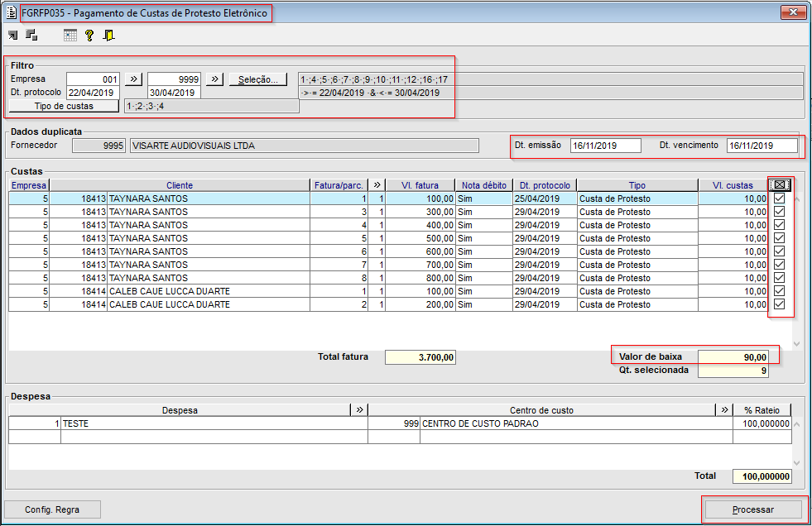Click the first arrow toolbar icon
This screenshot has height=526, width=812.
13,36
